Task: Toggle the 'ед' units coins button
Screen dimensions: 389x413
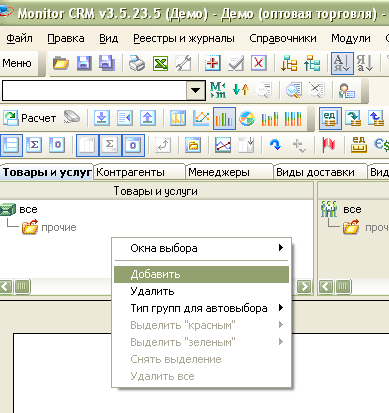Action: 330,118
